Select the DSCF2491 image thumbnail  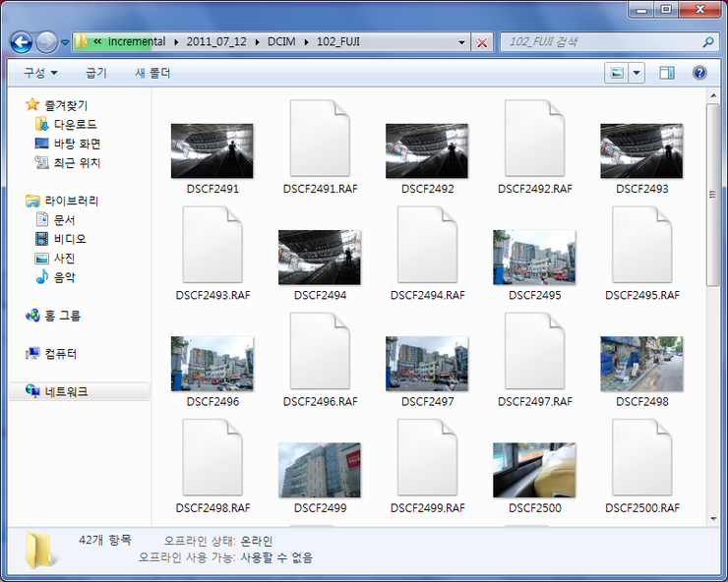coord(212,150)
